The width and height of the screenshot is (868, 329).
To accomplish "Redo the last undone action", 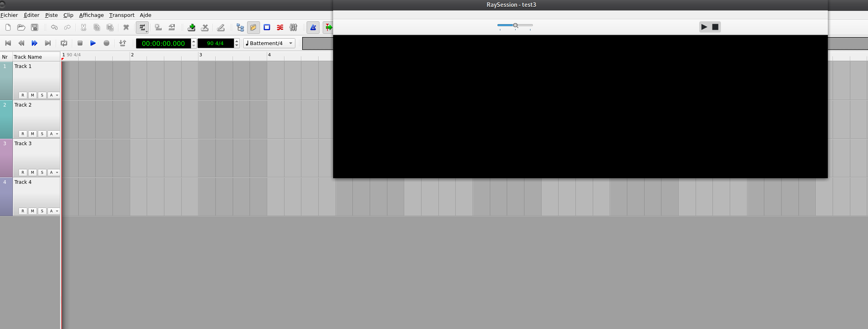I will click(68, 27).
